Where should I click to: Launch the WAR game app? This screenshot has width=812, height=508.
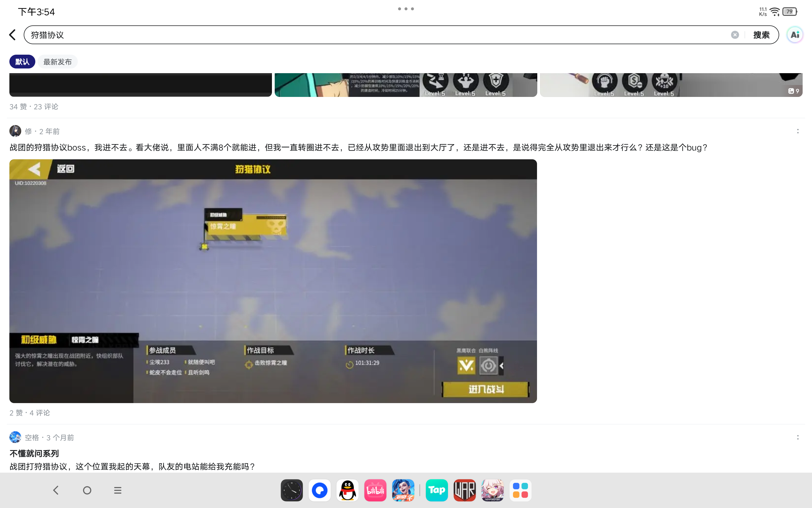(464, 490)
